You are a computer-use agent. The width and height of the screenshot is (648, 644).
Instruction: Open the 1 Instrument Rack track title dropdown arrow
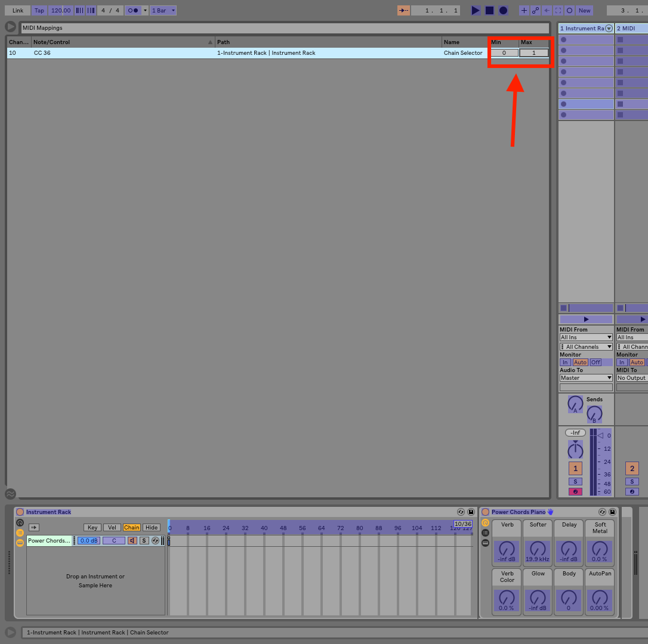point(609,29)
